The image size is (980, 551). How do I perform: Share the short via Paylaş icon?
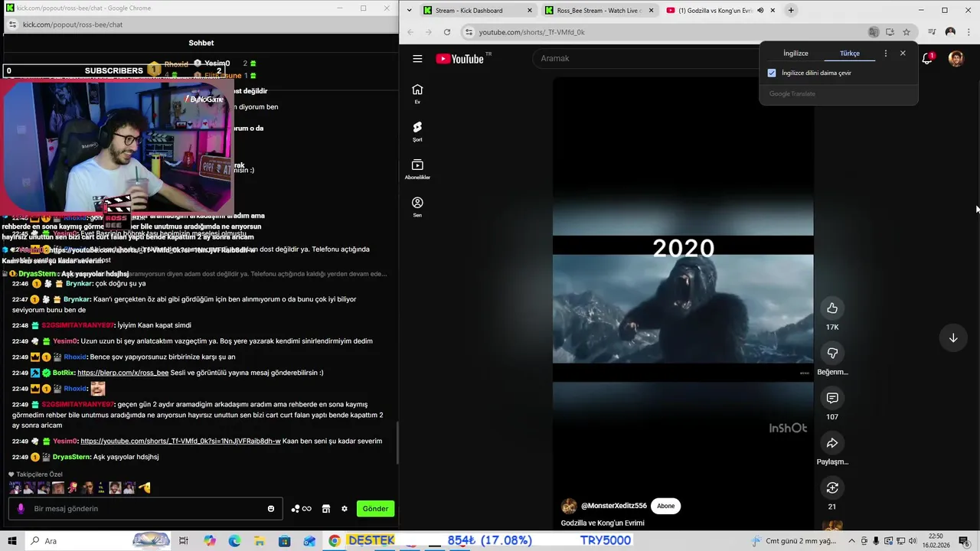coord(832,443)
